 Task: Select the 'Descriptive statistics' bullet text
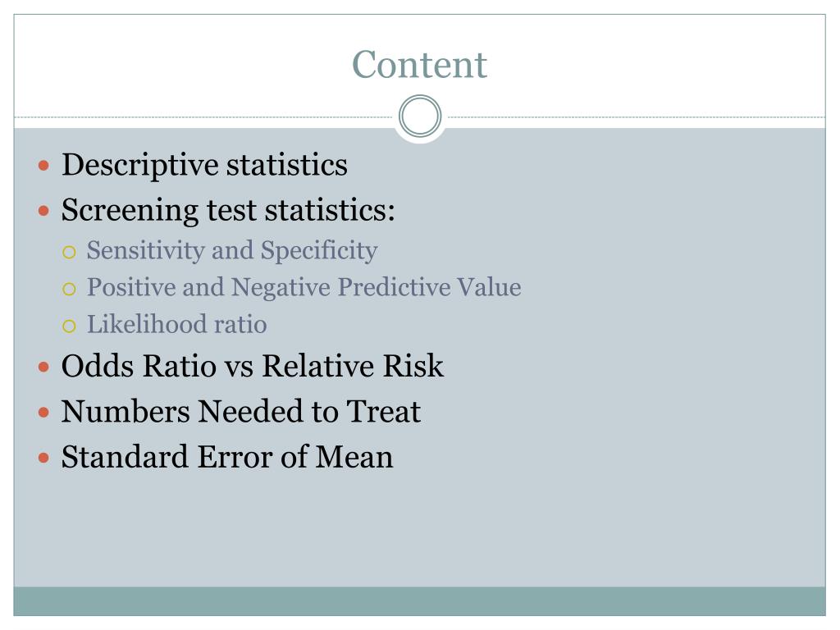click(204, 164)
